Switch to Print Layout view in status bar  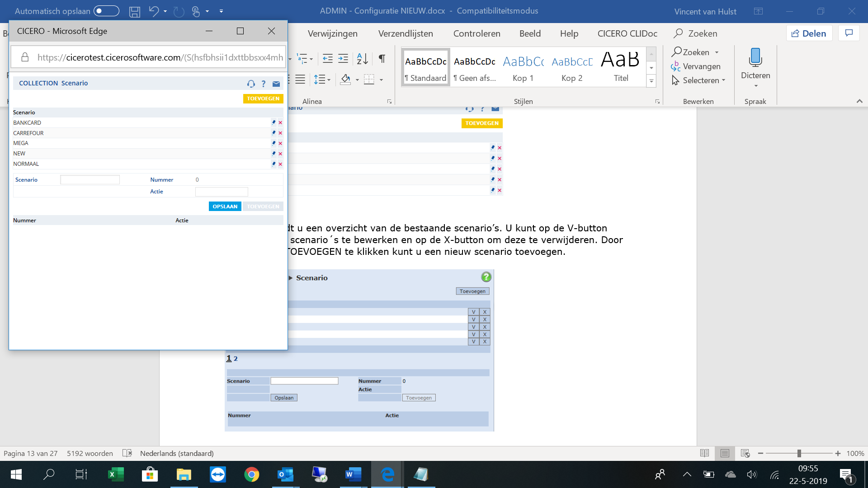point(725,453)
